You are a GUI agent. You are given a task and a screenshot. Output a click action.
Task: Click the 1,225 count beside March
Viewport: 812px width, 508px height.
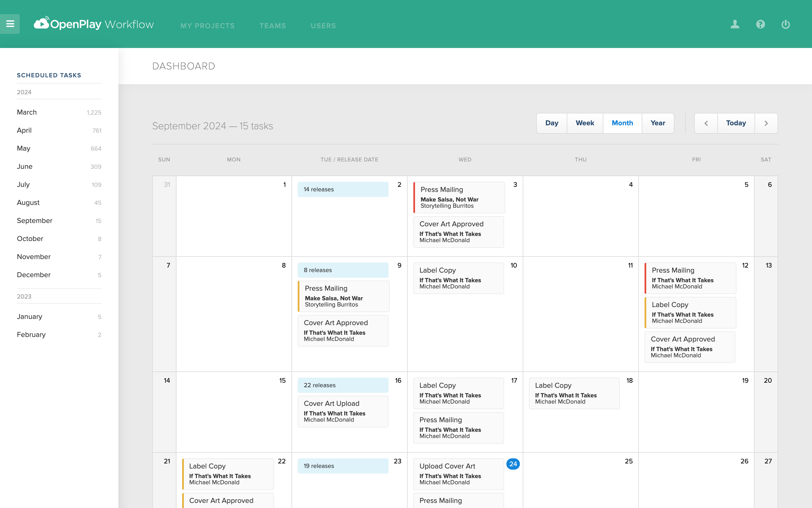click(94, 113)
